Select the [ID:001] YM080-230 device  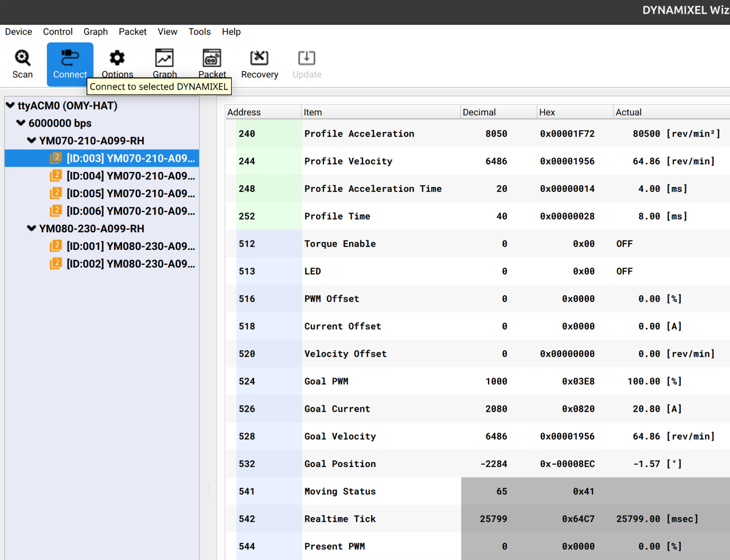coord(130,246)
